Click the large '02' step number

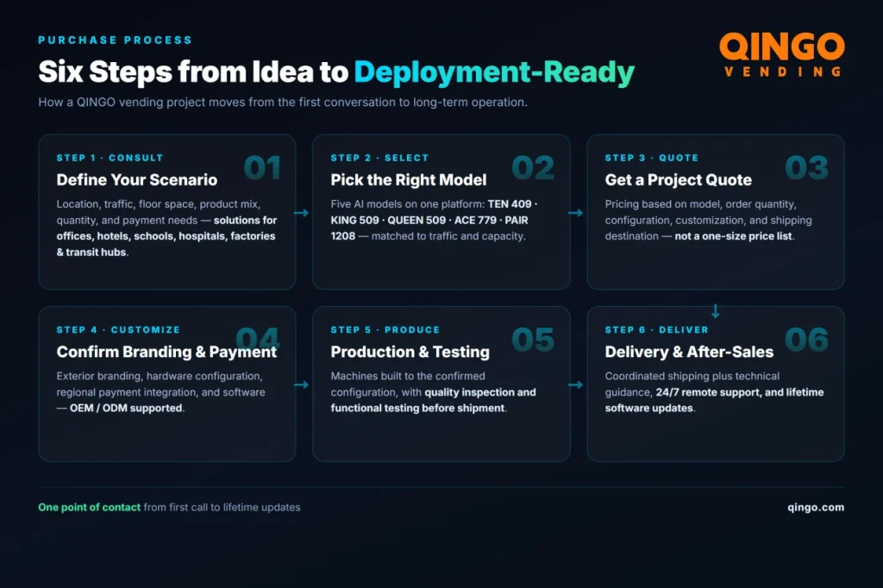pyautogui.click(x=533, y=167)
